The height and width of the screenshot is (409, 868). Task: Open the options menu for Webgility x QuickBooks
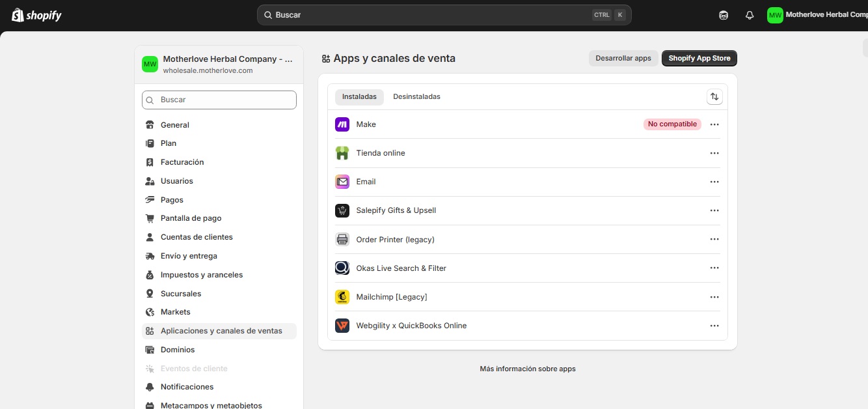[x=714, y=326]
